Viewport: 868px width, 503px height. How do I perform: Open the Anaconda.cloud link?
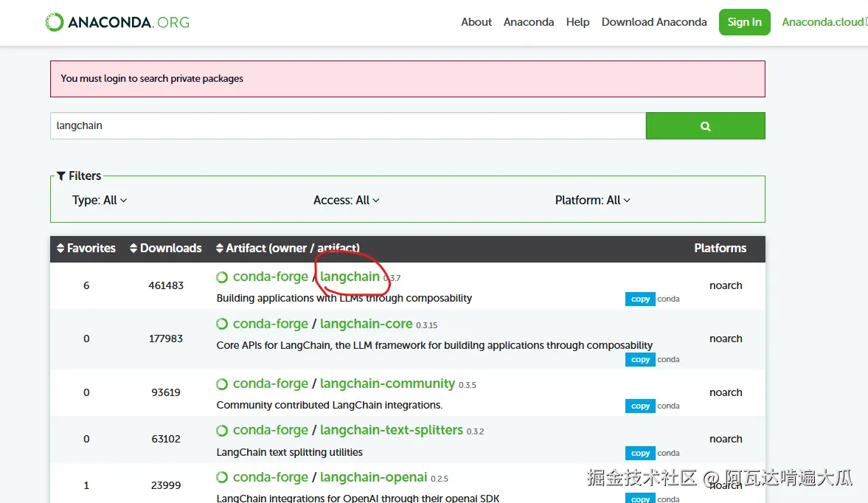click(824, 22)
